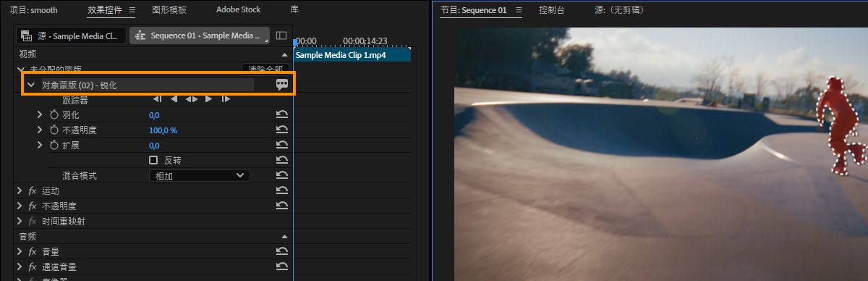Collapse the 视频 section triangle
Image resolution: width=868 pixels, height=281 pixels.
pyautogui.click(x=284, y=54)
